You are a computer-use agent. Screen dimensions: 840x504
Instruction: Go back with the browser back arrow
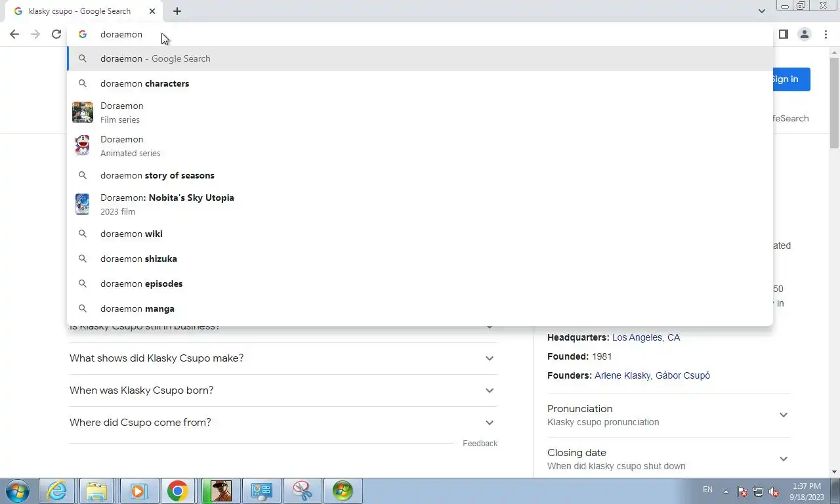click(14, 34)
